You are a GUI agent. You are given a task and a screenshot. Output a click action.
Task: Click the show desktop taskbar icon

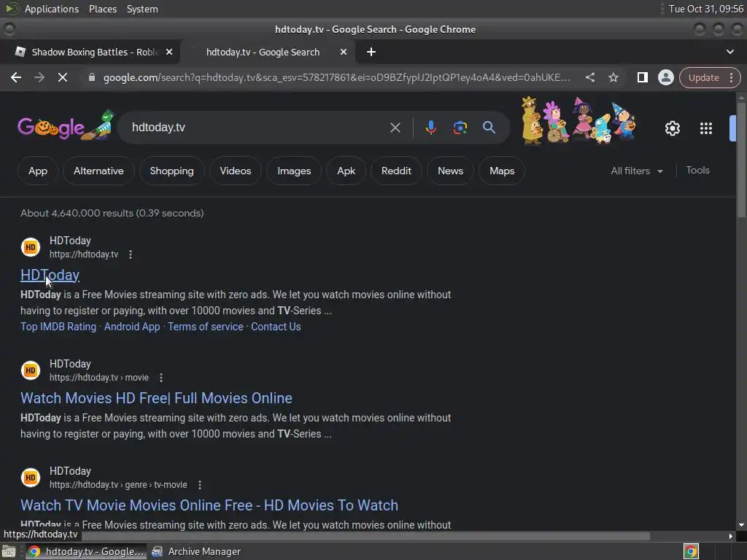pyautogui.click(x=9, y=551)
